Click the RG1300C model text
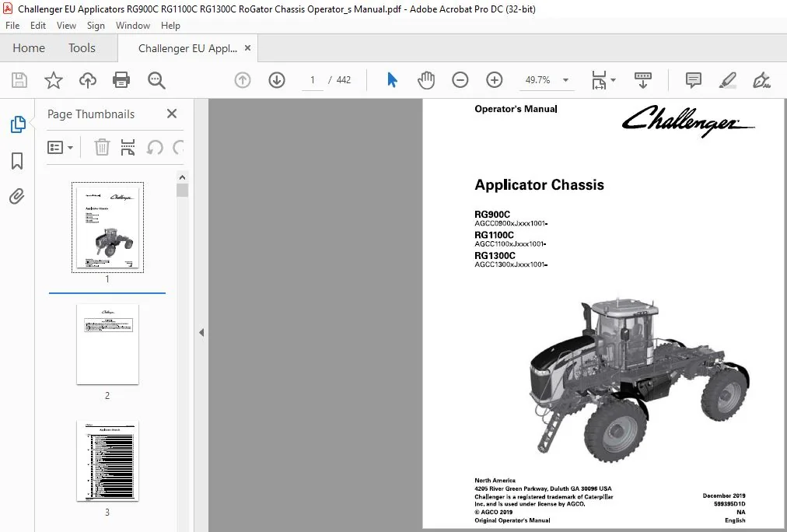This screenshot has width=787, height=532. [495, 255]
